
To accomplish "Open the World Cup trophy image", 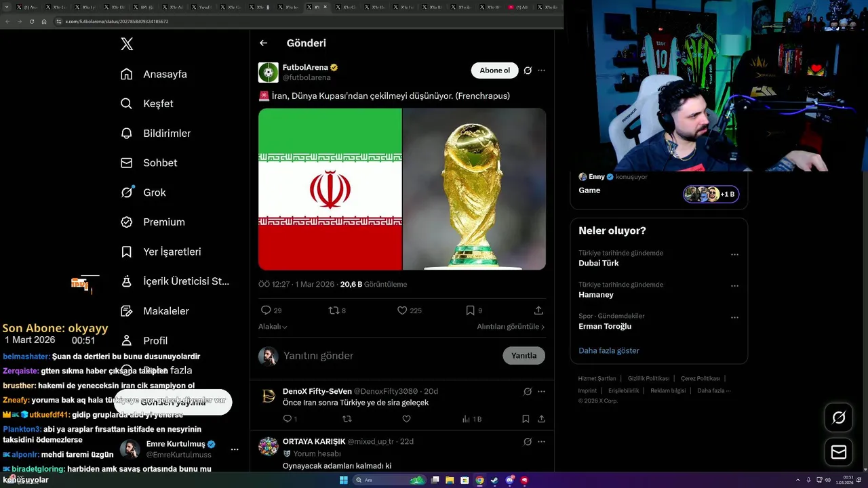I will click(474, 189).
